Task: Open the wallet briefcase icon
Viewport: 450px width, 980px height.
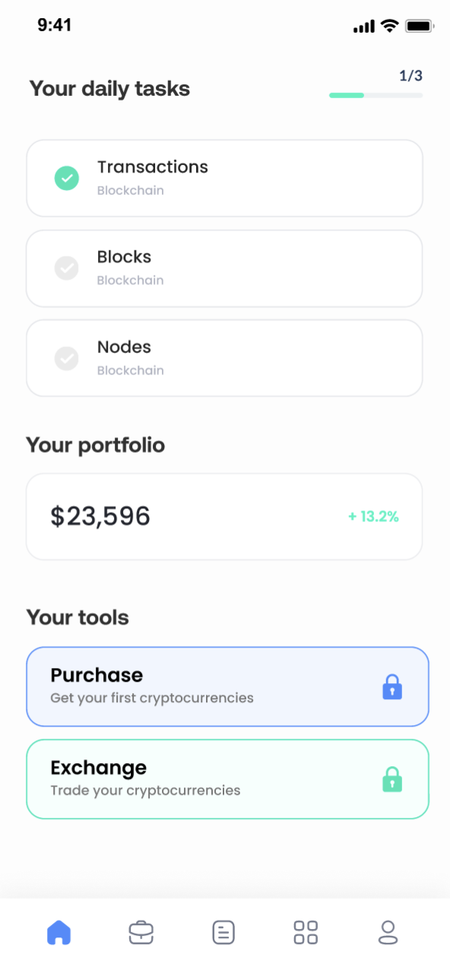Action: click(141, 931)
